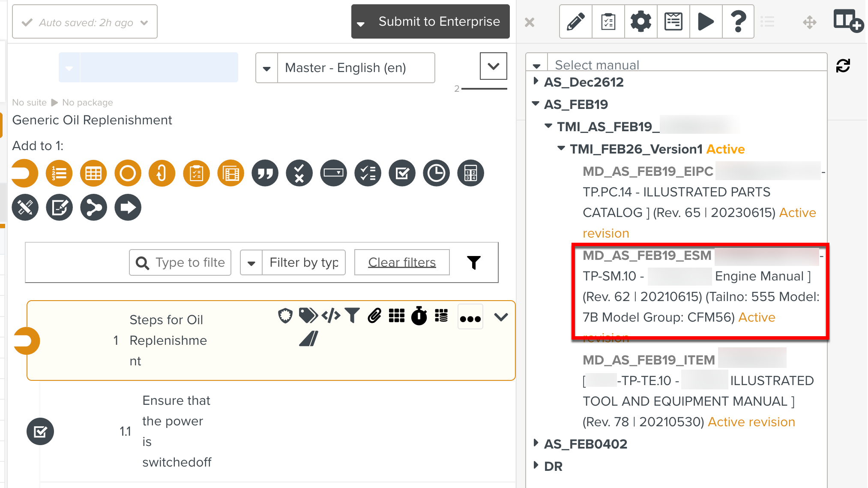Click the Clear filters link

click(x=401, y=262)
